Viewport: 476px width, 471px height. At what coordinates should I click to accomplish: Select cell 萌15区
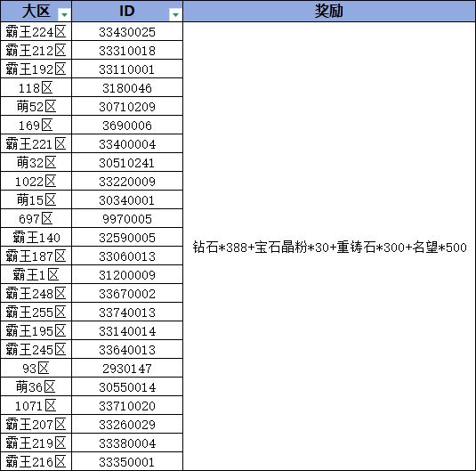[36, 199]
